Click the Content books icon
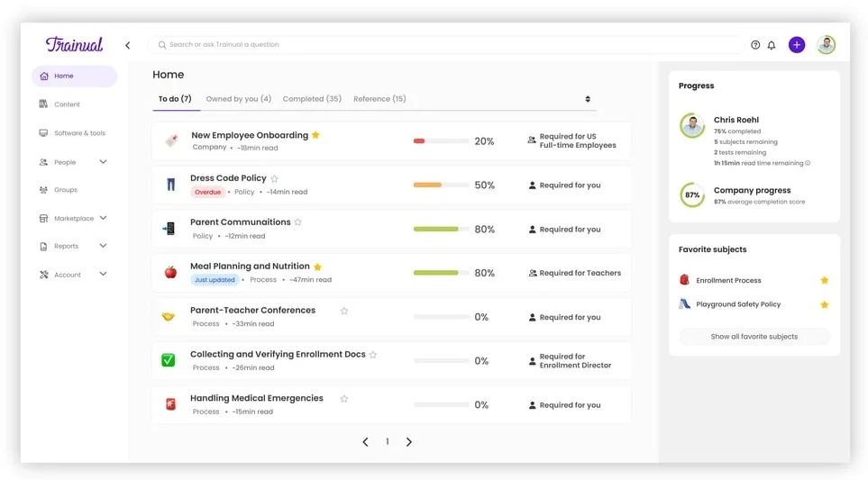 [43, 104]
